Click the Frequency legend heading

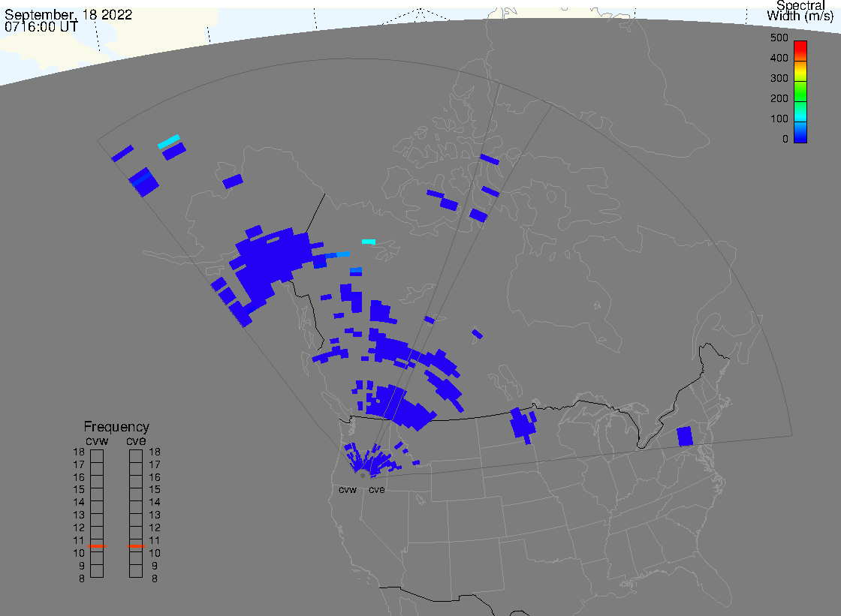pyautogui.click(x=116, y=427)
